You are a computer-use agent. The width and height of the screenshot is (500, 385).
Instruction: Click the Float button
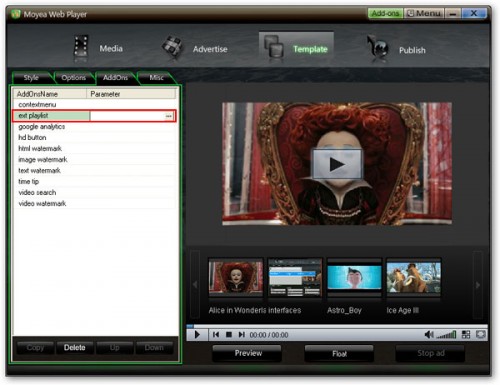tap(339, 353)
